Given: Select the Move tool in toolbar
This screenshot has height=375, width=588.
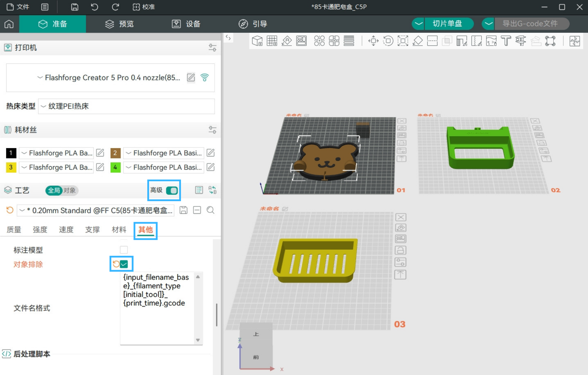Looking at the screenshot, I should [x=373, y=41].
